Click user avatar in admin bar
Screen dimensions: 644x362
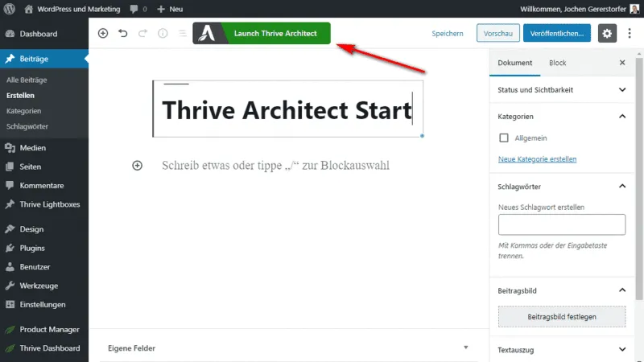pos(634,9)
